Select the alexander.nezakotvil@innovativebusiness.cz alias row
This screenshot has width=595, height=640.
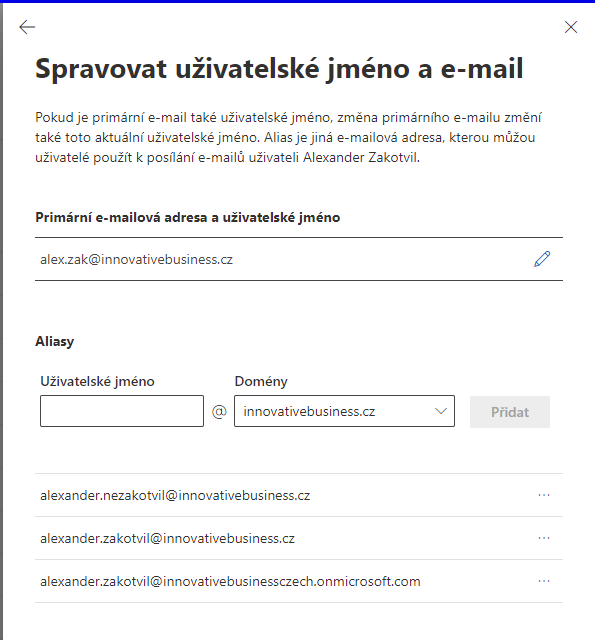pyautogui.click(x=299, y=495)
